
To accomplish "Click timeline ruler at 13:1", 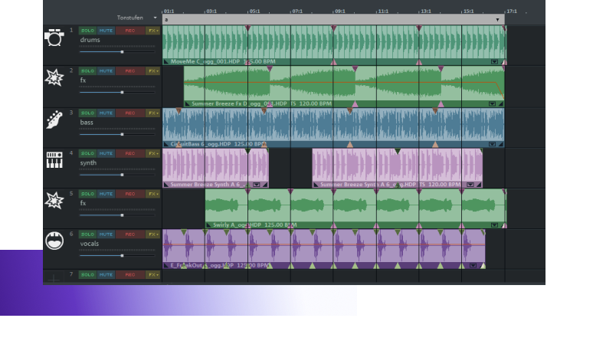I will (x=424, y=11).
